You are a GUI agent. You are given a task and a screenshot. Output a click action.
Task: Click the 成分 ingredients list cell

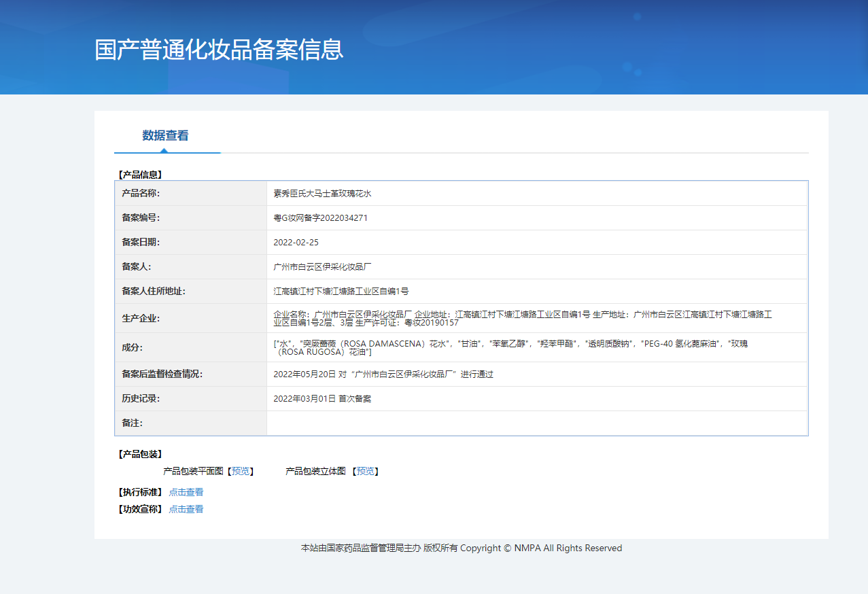point(476,348)
